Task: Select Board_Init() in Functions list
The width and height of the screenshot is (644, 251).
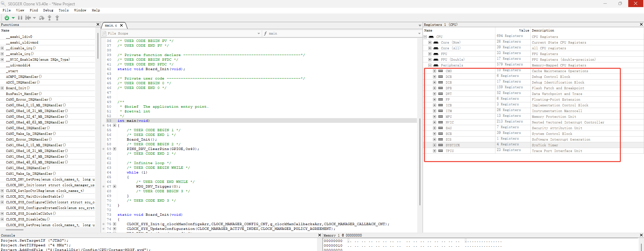Action: point(17,88)
